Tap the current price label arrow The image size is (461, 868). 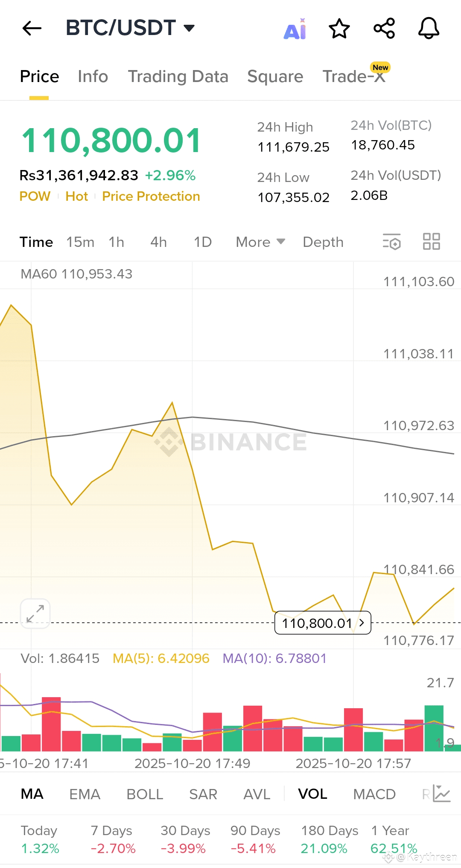(x=362, y=623)
